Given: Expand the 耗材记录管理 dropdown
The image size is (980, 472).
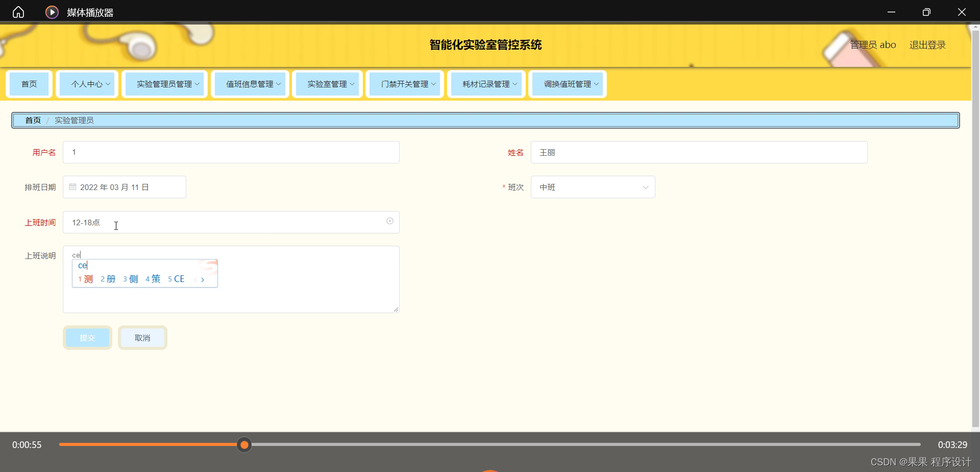Looking at the screenshot, I should (486, 84).
